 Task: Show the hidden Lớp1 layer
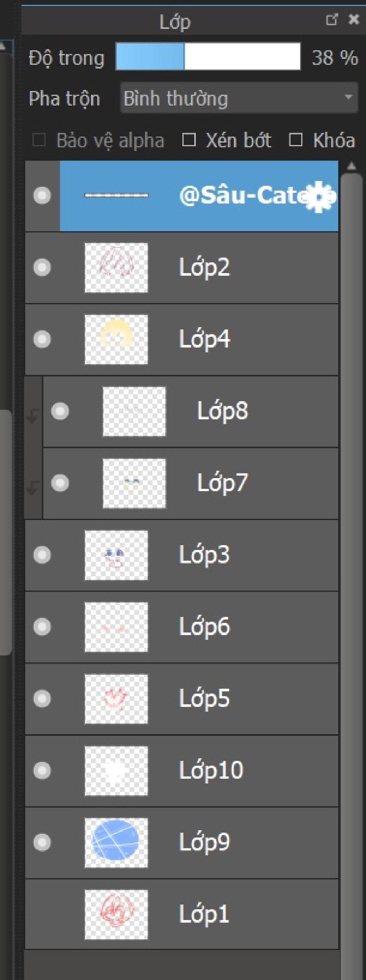coord(42,914)
